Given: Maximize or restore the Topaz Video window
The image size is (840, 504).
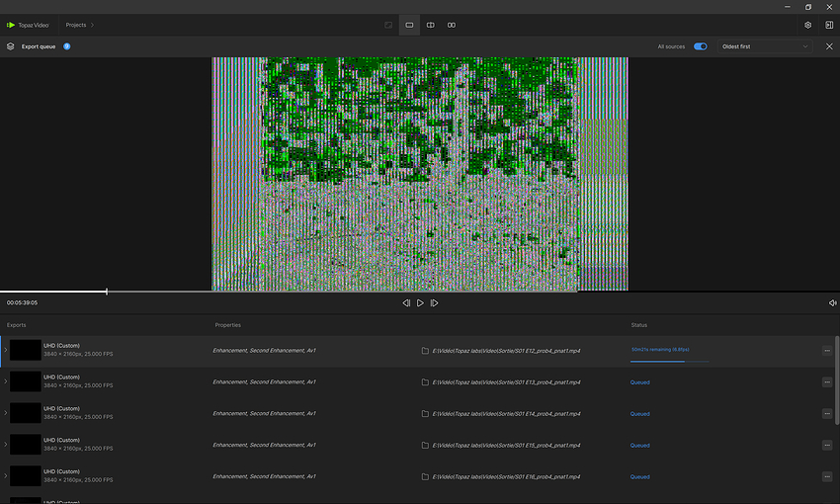Looking at the screenshot, I should point(807,7).
